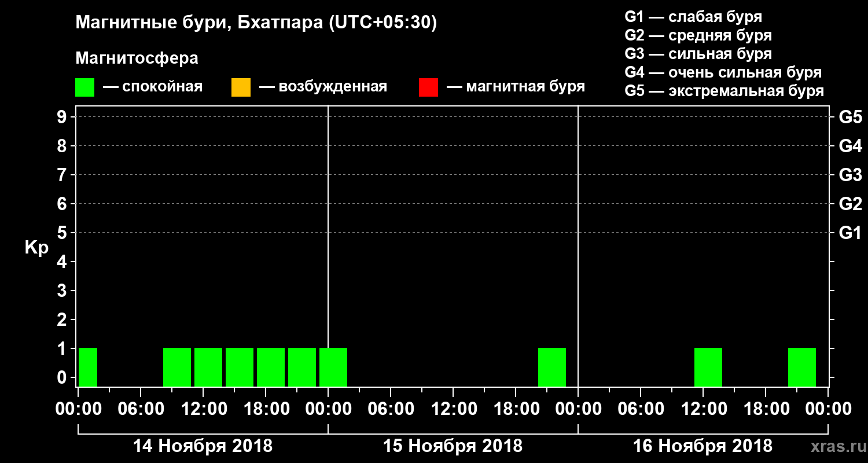
Task: Click the first green bar of 15 November
Action: pyautogui.click(x=333, y=367)
